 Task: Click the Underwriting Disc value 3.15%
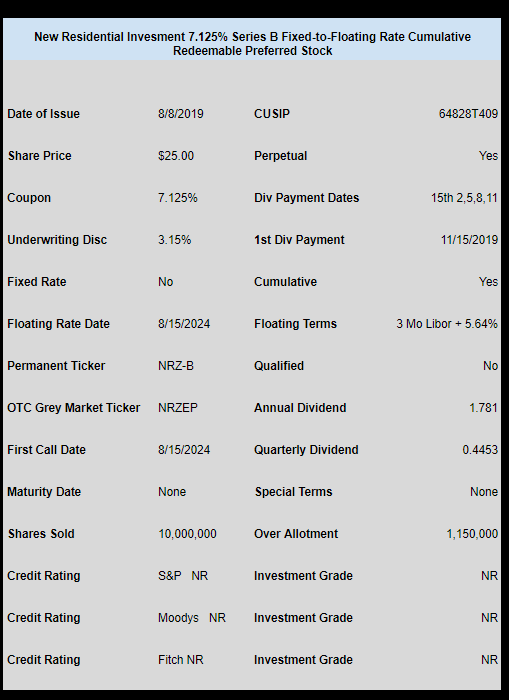(175, 240)
